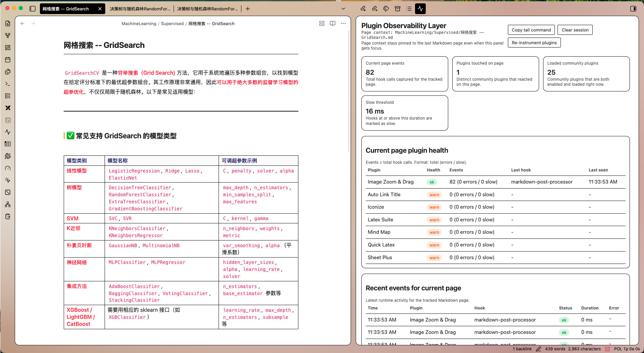Close the GridSearch tab
Viewport: 644px width, 353px height.
pos(100,9)
